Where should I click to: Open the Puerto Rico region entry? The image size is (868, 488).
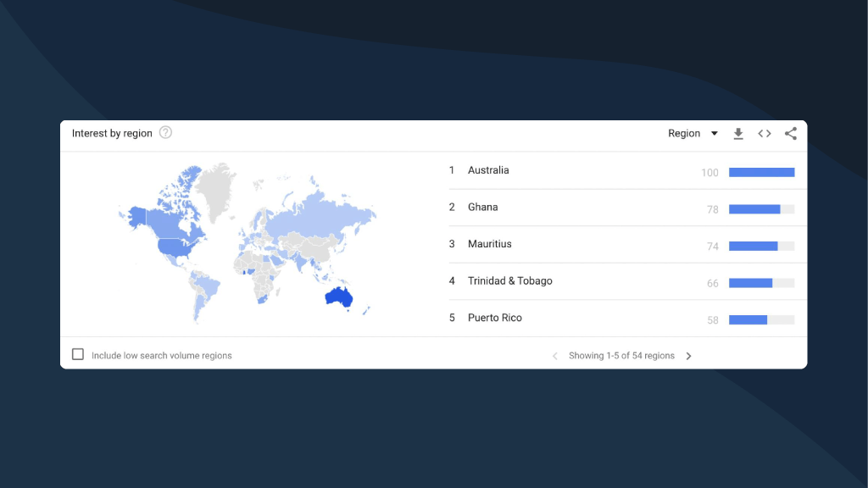[x=494, y=318]
